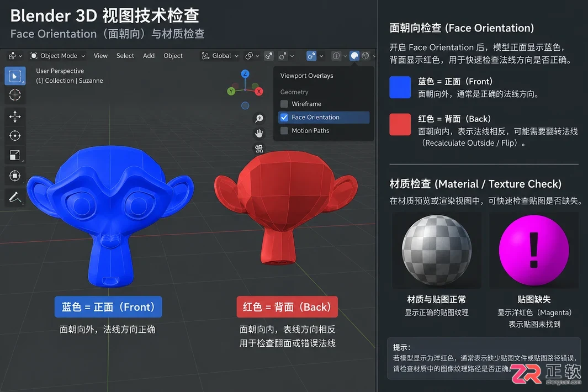The image size is (588, 392).
Task: Click the '用于检查翻面或错误法线' caption
Action: pos(287,343)
